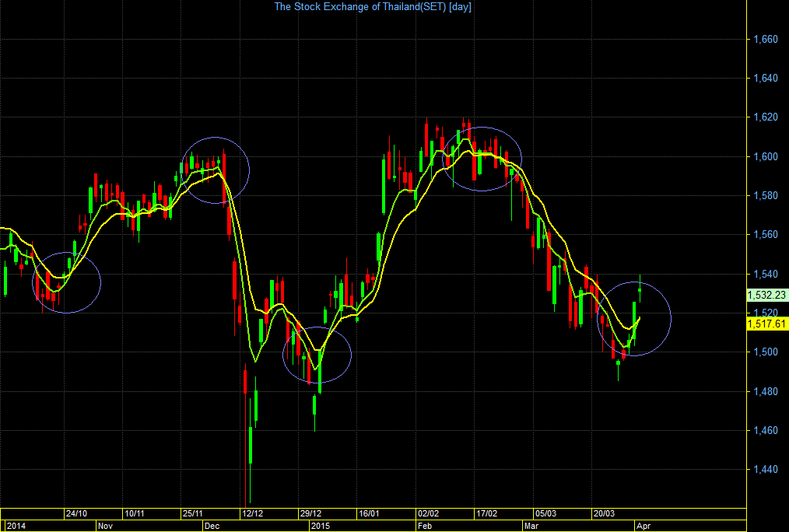Select the Apr month label
This screenshot has height=532, width=789.
tap(643, 526)
